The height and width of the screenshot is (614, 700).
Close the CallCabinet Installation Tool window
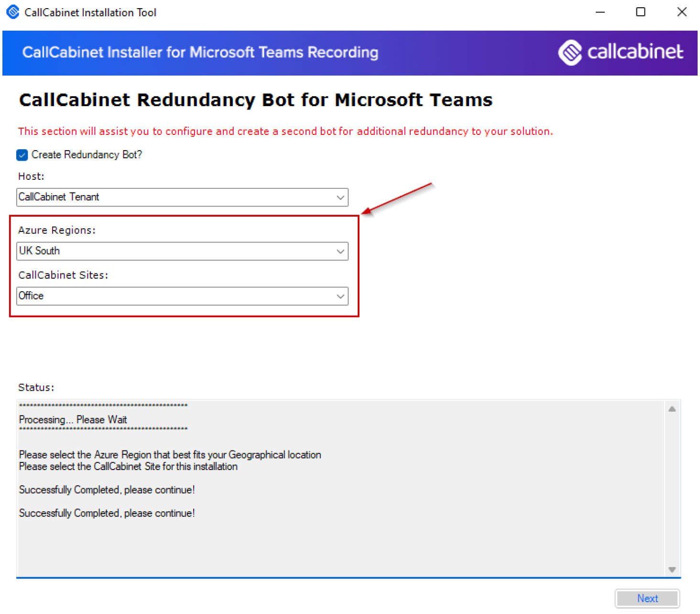pos(682,12)
